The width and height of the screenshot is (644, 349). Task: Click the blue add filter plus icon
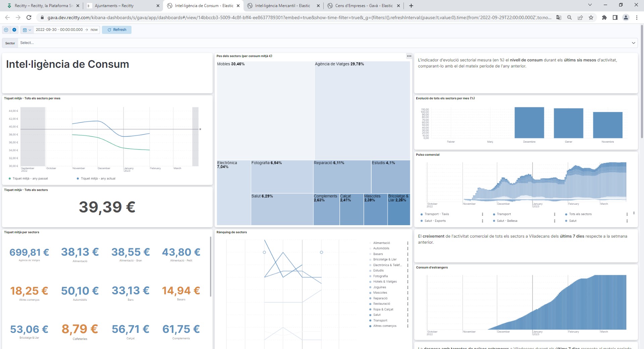pyautogui.click(x=14, y=30)
